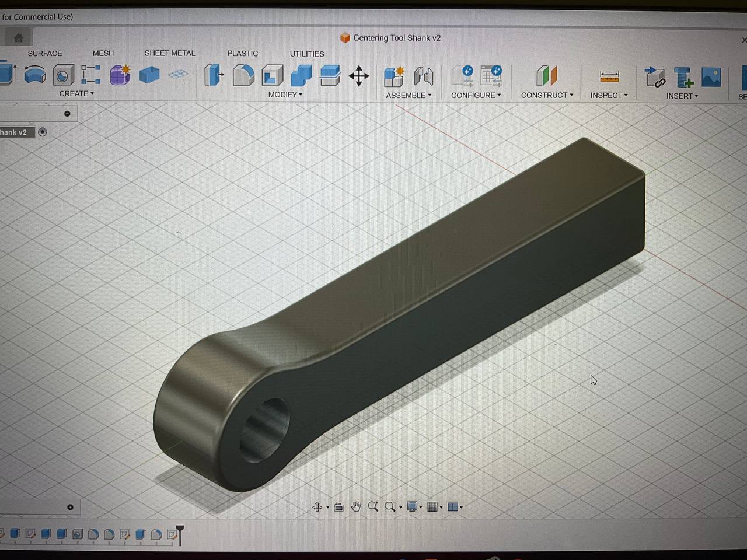Screen dimensions: 747x560
Task: Open the Grid and Snaps dropdown
Action: tap(435, 507)
